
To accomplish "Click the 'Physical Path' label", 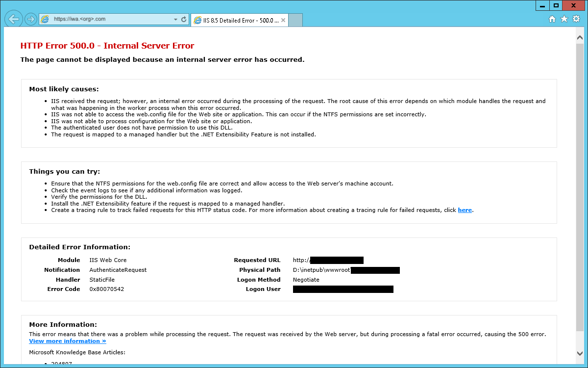I will (260, 270).
